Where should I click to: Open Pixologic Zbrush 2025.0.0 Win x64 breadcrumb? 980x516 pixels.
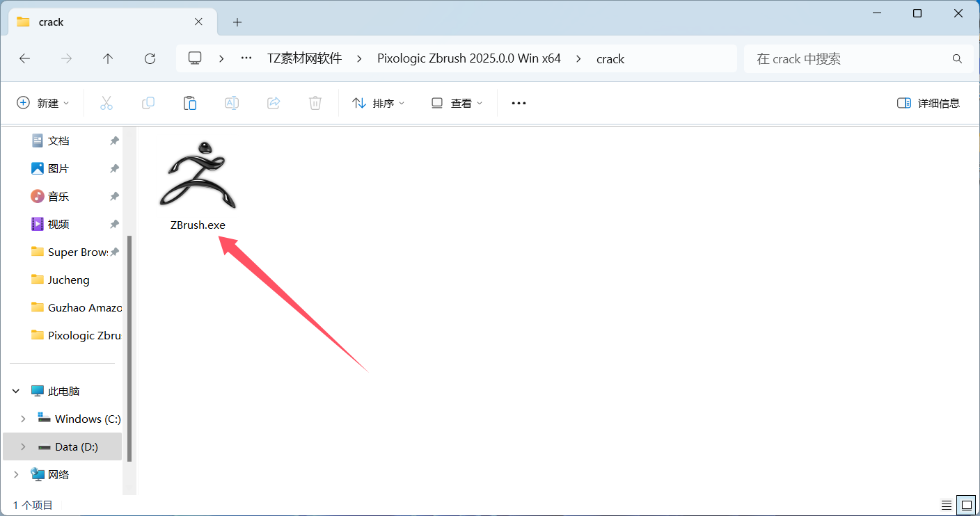click(469, 58)
